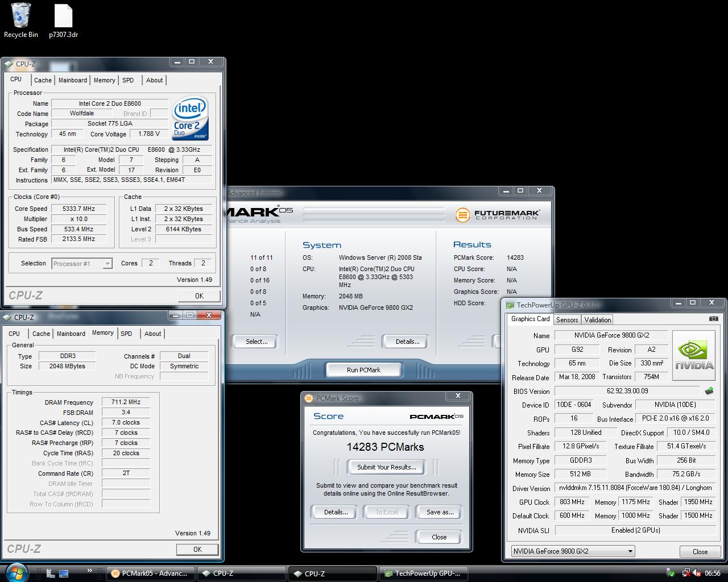This screenshot has width=728, height=582.
Task: Click the network disconnected tray icon
Action: click(686, 573)
